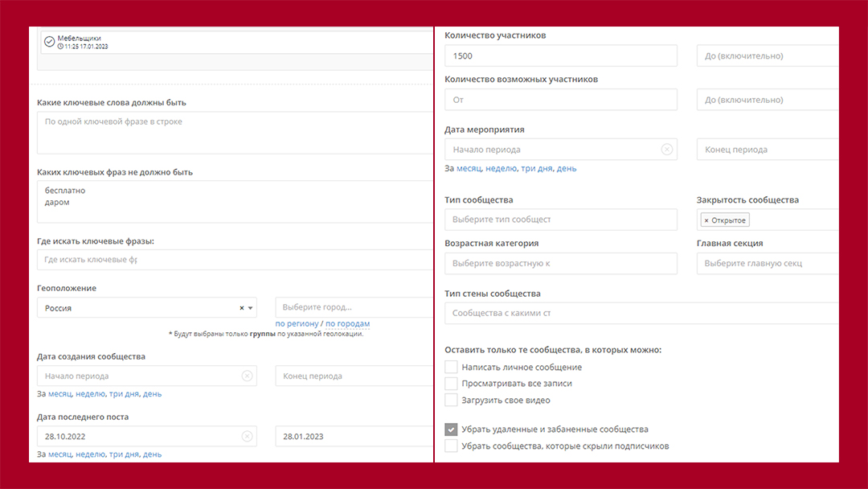Remove the Открытое tag from community privacy

[706, 220]
